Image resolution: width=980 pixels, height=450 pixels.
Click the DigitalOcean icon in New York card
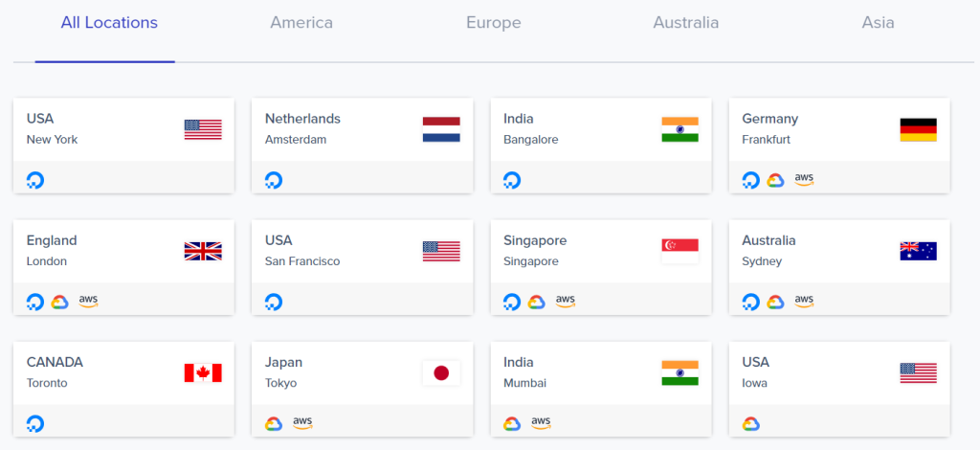tap(35, 181)
